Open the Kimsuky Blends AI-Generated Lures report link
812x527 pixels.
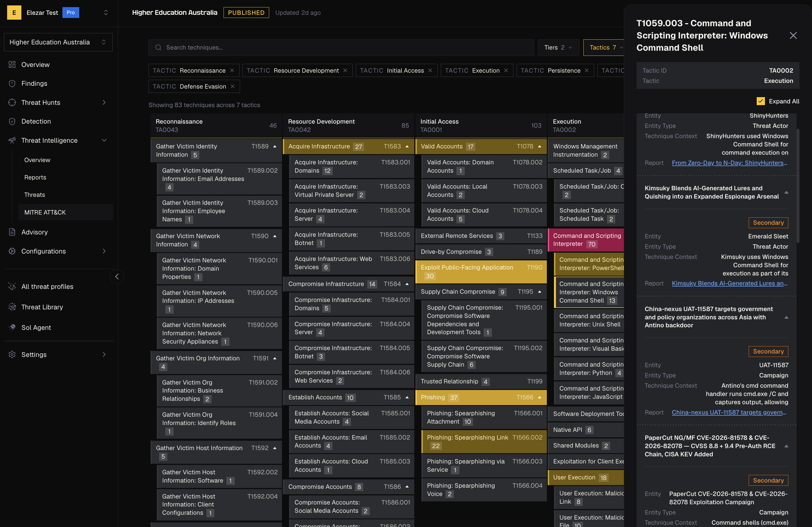pyautogui.click(x=729, y=283)
